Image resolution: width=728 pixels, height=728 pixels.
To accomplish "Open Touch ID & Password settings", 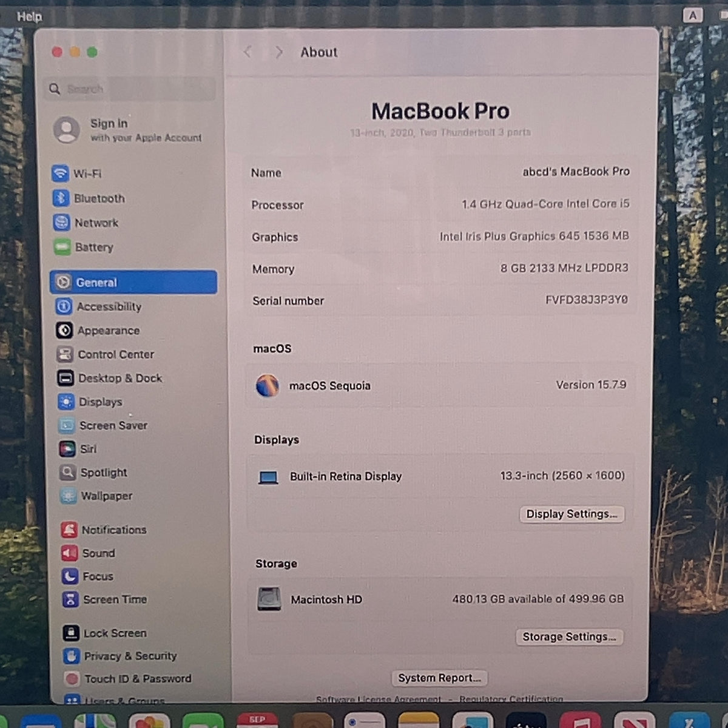I will pyautogui.click(x=128, y=679).
